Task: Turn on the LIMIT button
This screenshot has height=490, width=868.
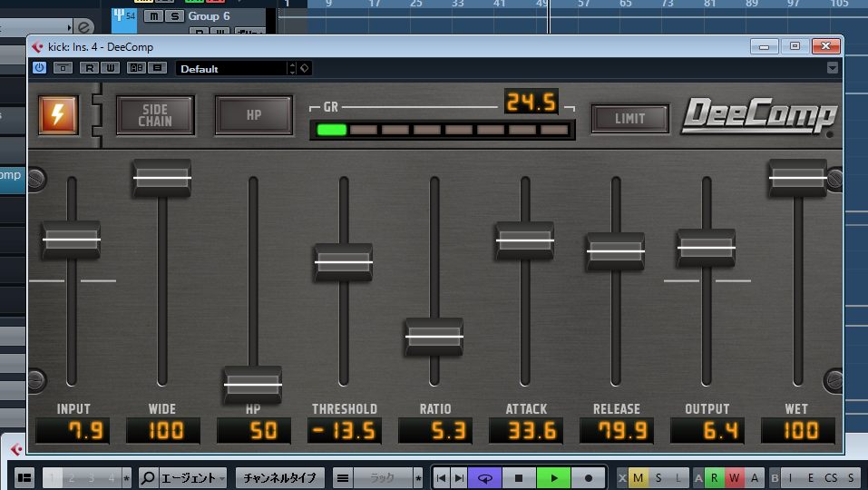Action: click(630, 119)
